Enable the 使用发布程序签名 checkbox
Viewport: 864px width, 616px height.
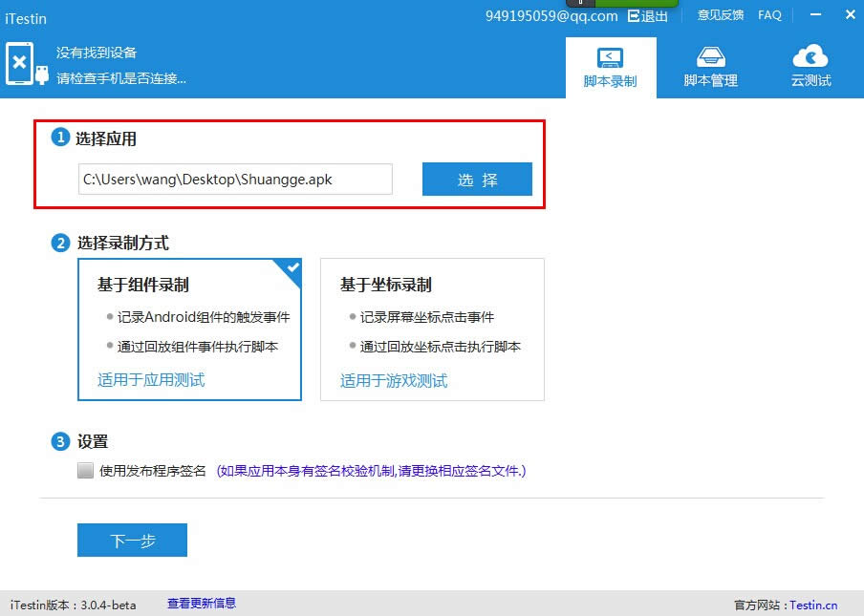point(85,471)
